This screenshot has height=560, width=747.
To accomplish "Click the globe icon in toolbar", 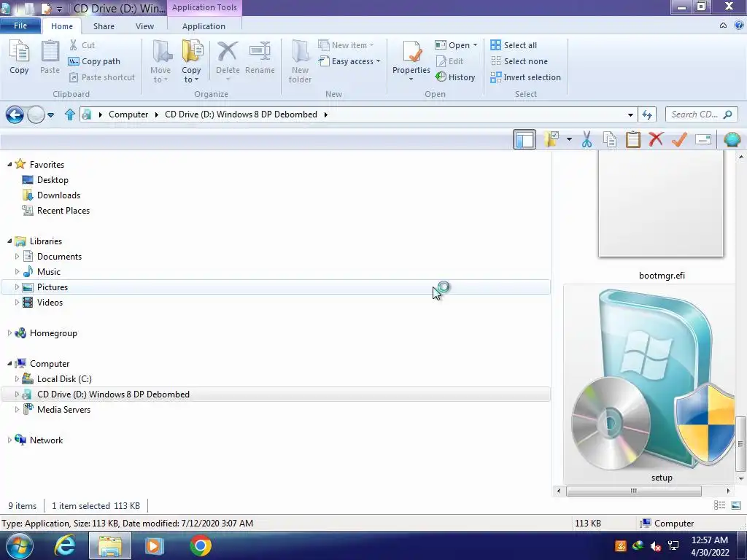I will [732, 139].
